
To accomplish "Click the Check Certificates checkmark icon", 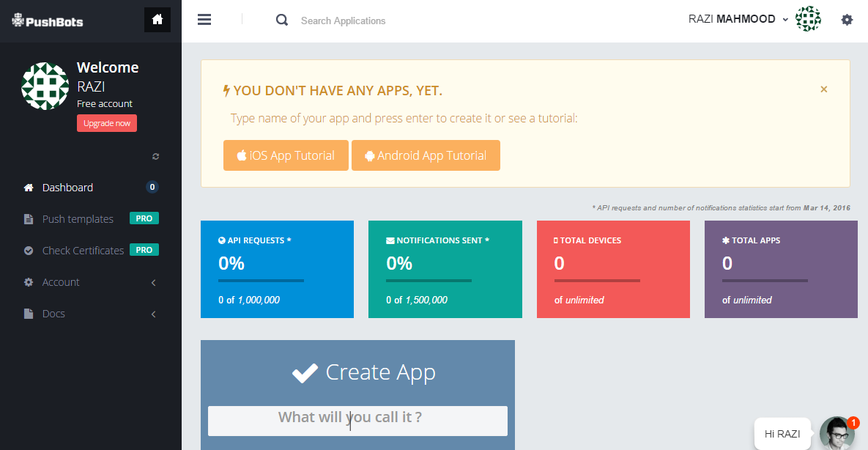I will 29,251.
